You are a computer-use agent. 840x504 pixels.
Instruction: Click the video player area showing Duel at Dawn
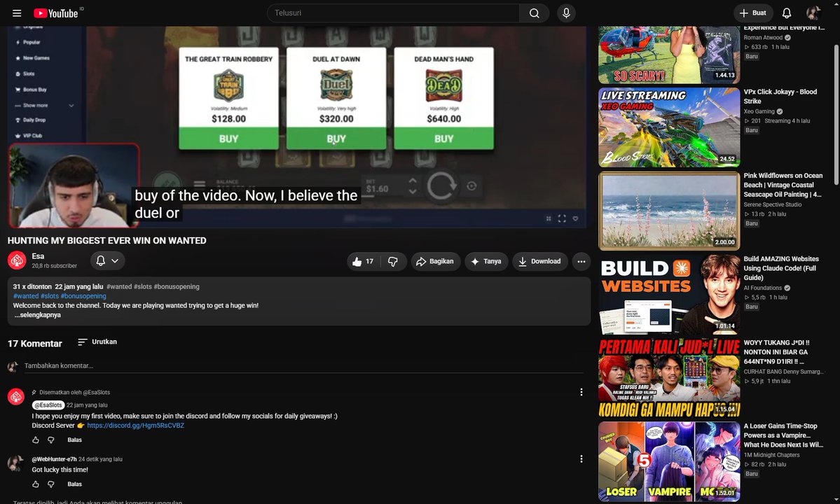click(336, 99)
